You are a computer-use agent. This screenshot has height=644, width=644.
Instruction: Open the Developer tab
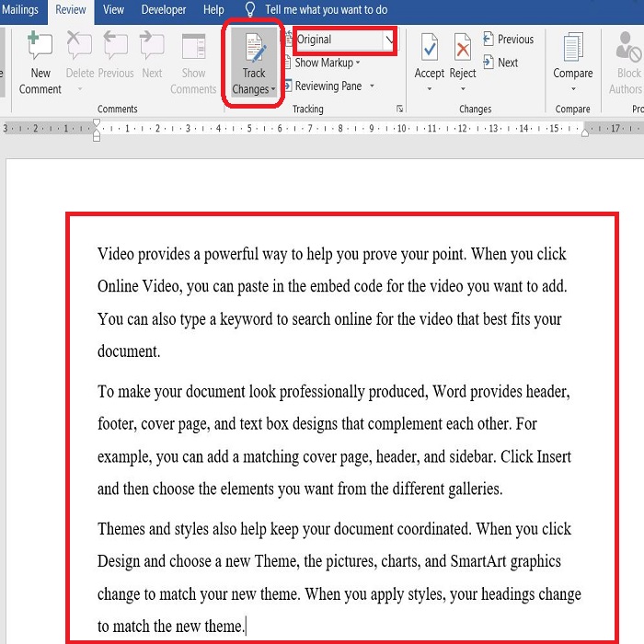pos(164,9)
